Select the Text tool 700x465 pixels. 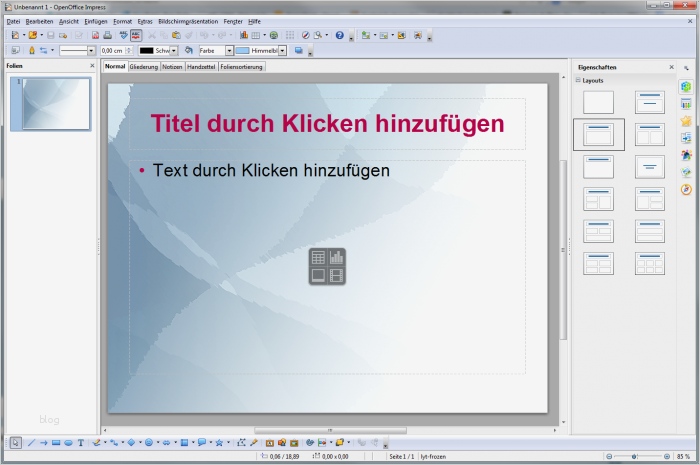point(81,443)
